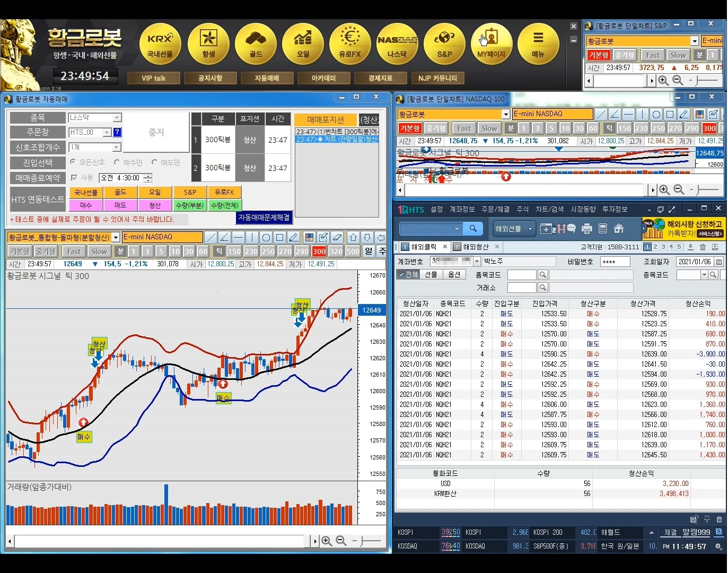Toggle the 전체 filter in 1QHTS

click(x=408, y=274)
